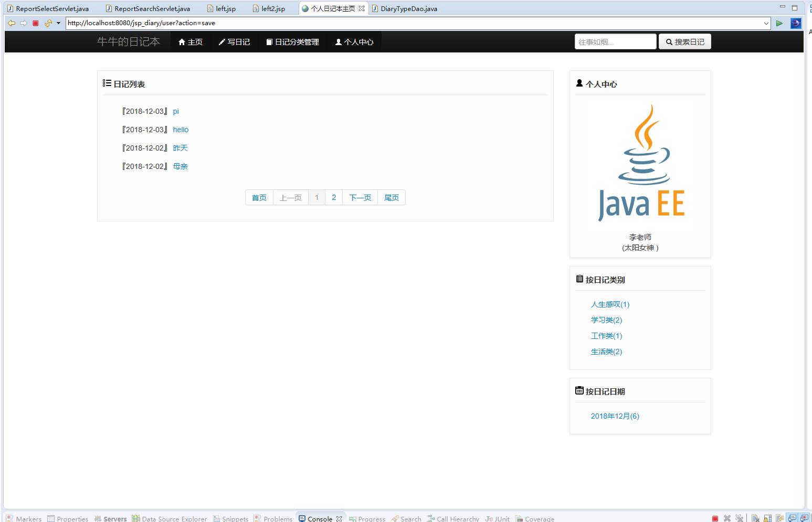Click 上一页 in pagination
This screenshot has height=522, width=812.
(291, 198)
